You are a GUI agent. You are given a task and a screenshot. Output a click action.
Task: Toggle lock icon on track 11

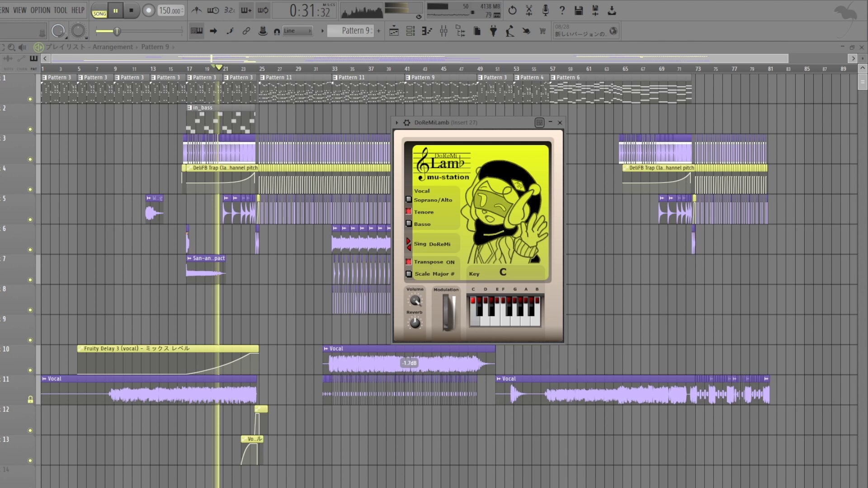(x=30, y=399)
